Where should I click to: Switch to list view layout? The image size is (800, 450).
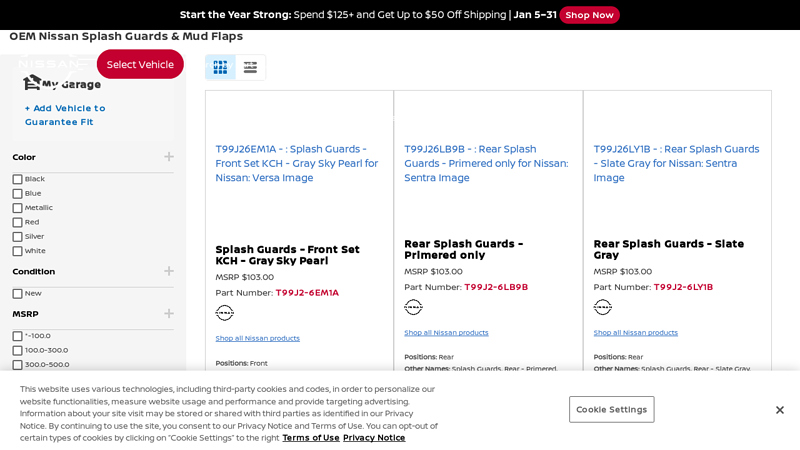click(x=250, y=67)
